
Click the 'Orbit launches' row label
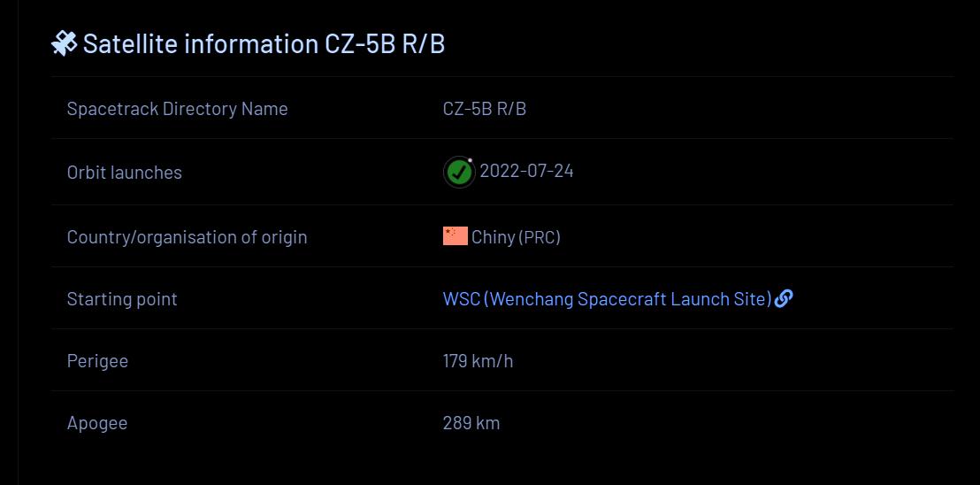pos(124,173)
